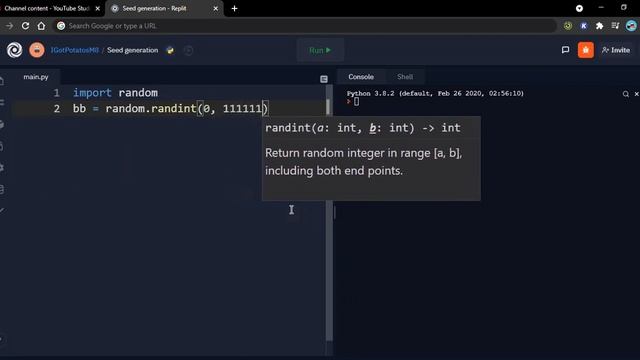This screenshot has width=640, height=360.
Task: Click the console prompt input
Action: (x=356, y=102)
